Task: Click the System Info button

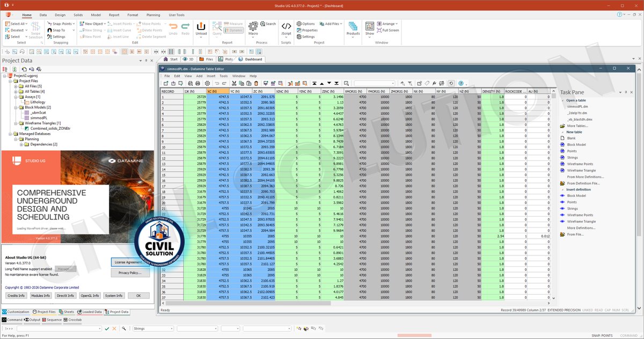Action: click(x=114, y=296)
